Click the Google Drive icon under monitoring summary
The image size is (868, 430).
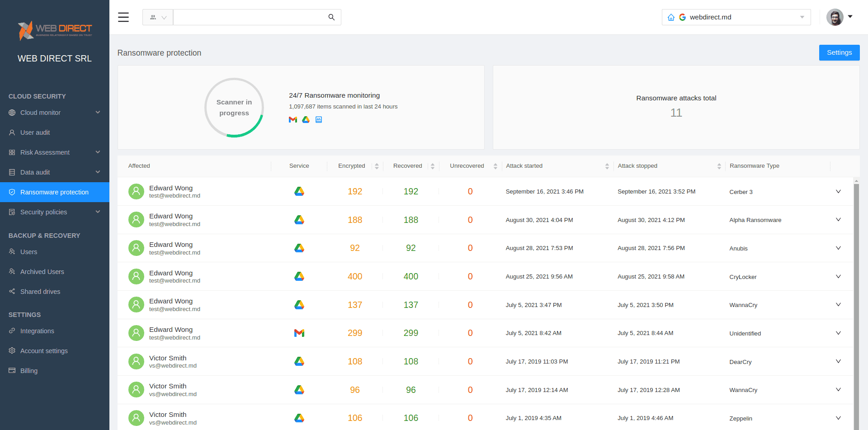click(x=306, y=120)
